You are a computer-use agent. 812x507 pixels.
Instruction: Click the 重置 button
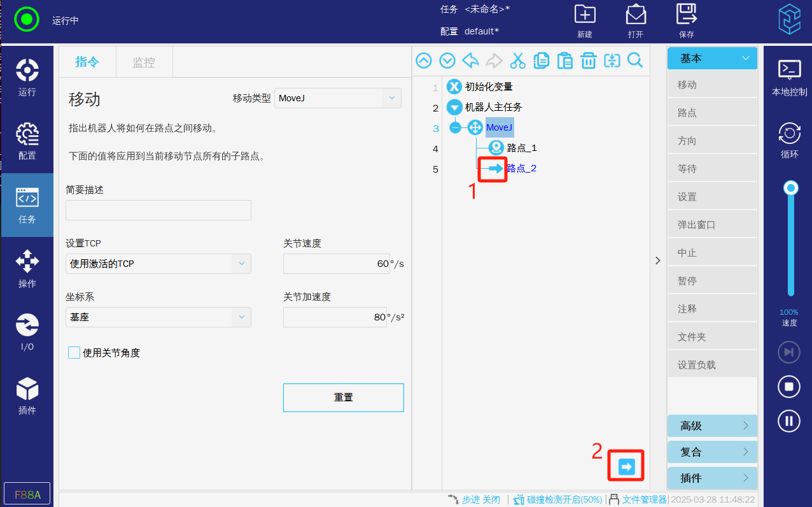tap(343, 397)
